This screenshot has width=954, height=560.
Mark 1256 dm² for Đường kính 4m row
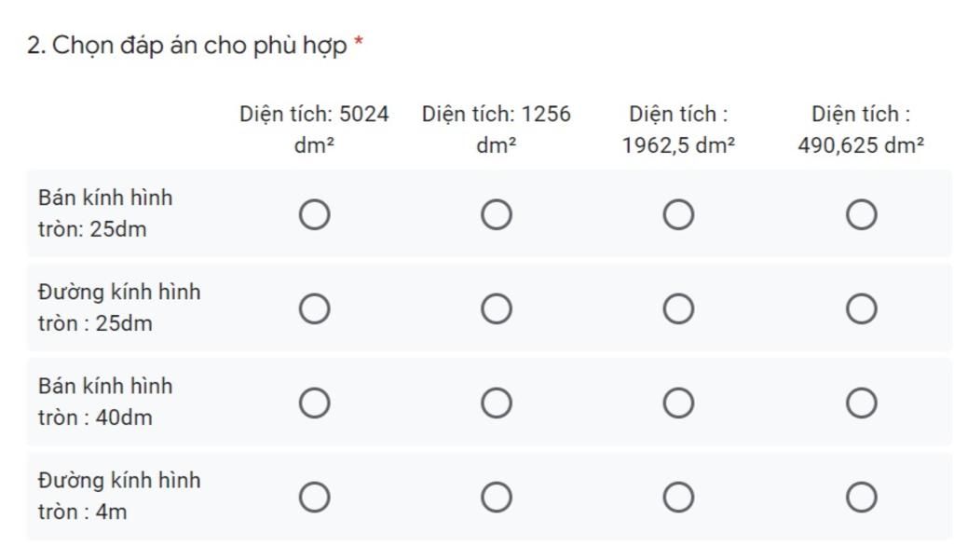(x=497, y=498)
